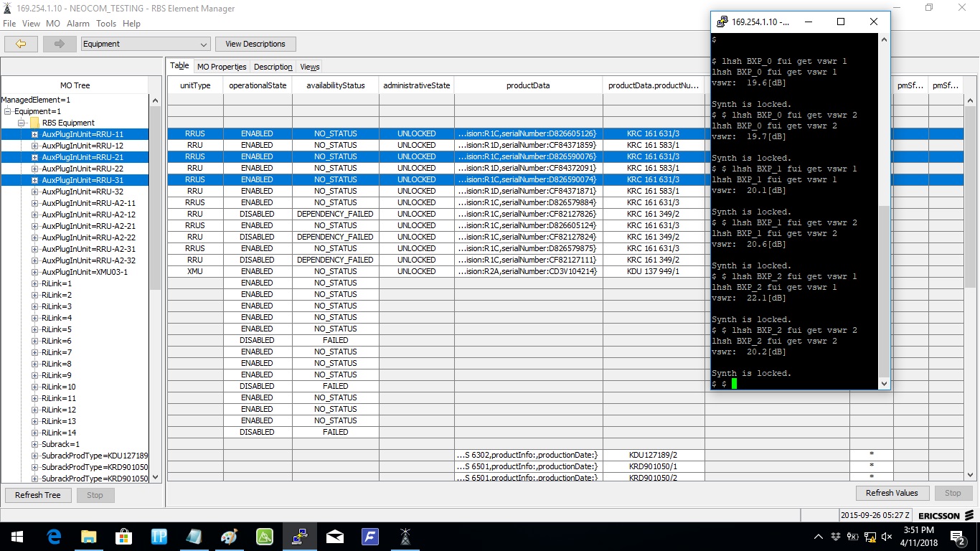Click the battery power tray icon
Screen dimensions: 980x551
tap(852, 537)
